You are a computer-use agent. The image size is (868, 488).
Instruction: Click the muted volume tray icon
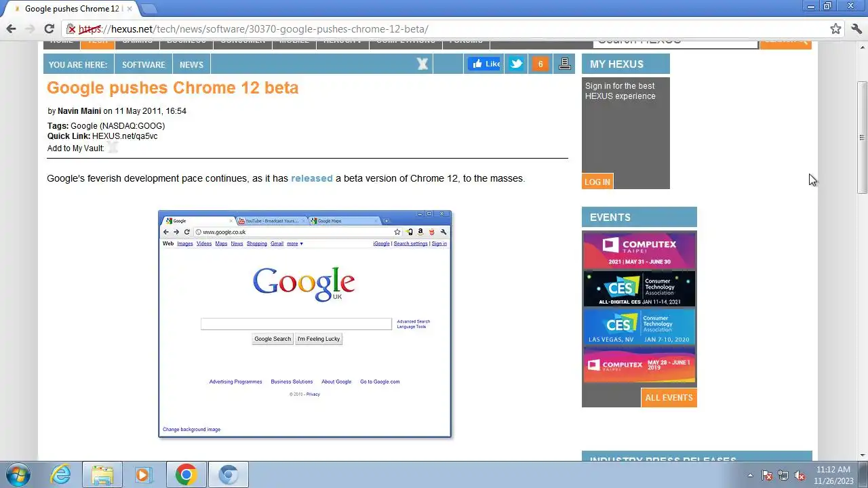point(800,475)
